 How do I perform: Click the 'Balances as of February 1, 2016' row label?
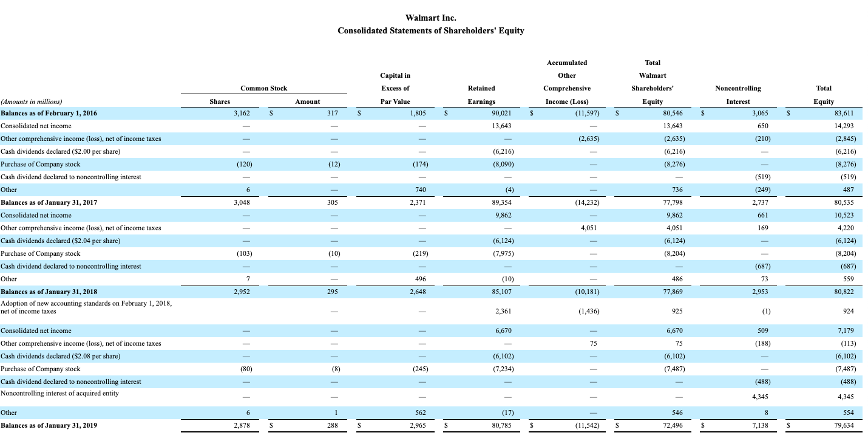pos(49,113)
